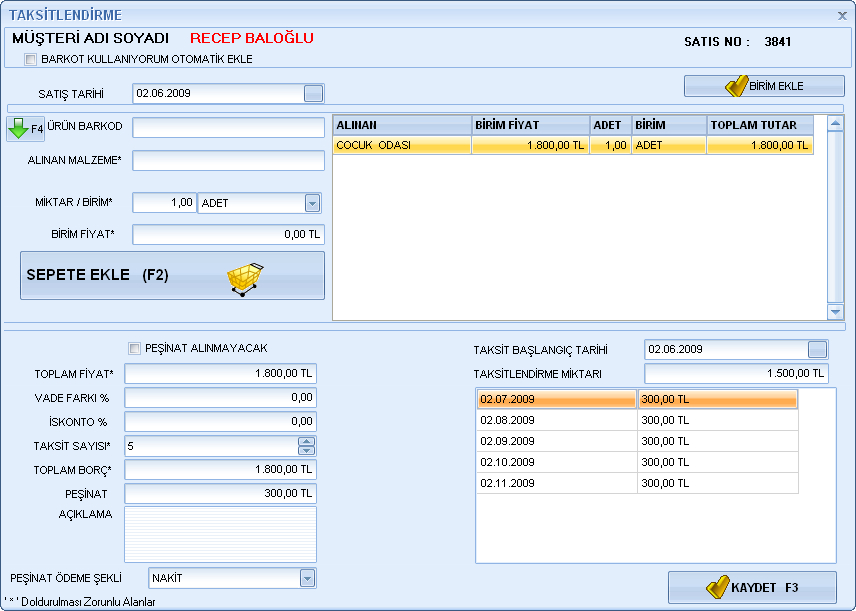Click the TAKSİTLENDİRME MİKTARI field
Image resolution: width=856 pixels, height=611 pixels.
click(736, 374)
